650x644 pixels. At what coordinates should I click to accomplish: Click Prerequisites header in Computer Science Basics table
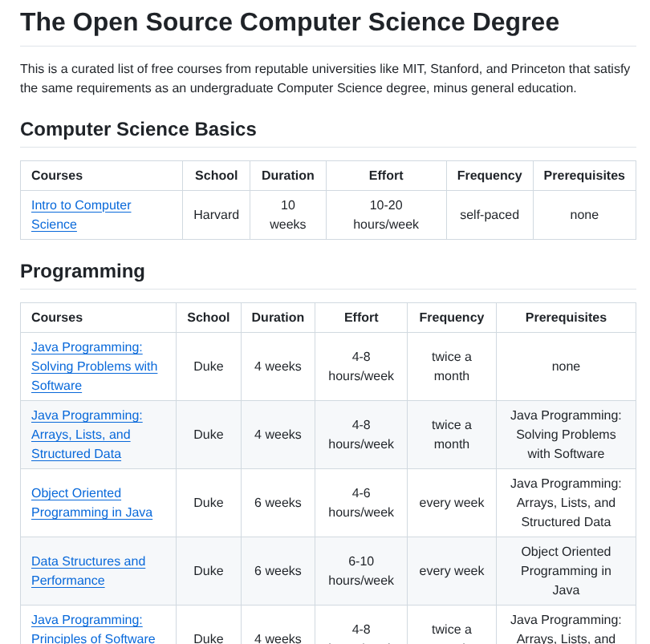[x=584, y=176]
